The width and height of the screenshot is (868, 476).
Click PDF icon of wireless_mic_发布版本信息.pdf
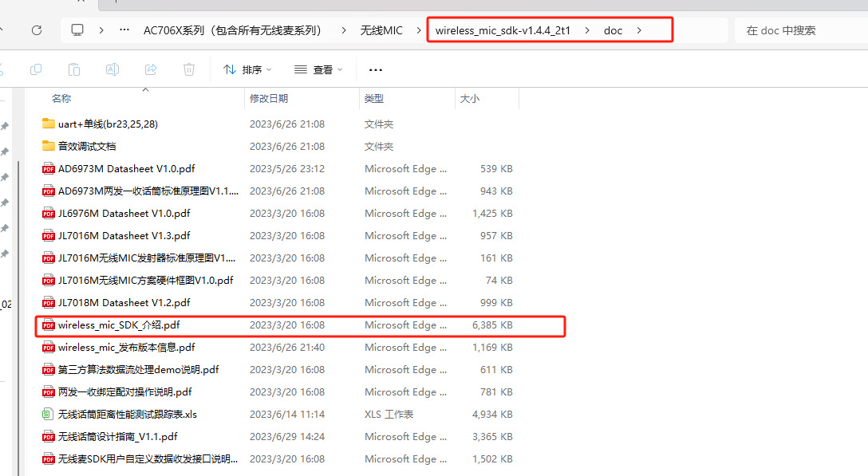49,348
